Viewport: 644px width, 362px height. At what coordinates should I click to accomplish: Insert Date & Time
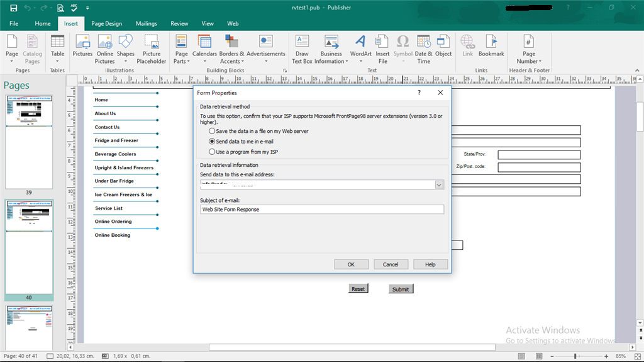coord(423,49)
